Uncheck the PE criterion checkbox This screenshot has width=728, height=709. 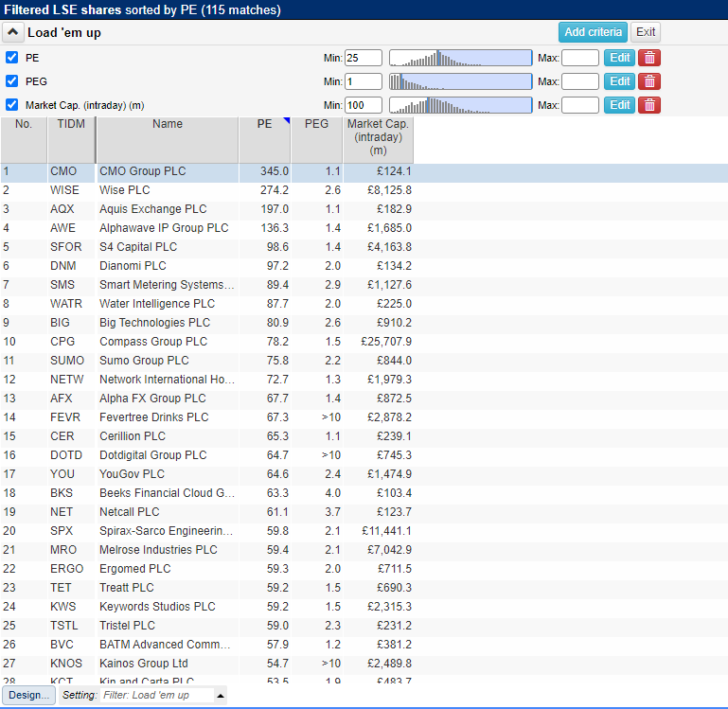pyautogui.click(x=11, y=58)
